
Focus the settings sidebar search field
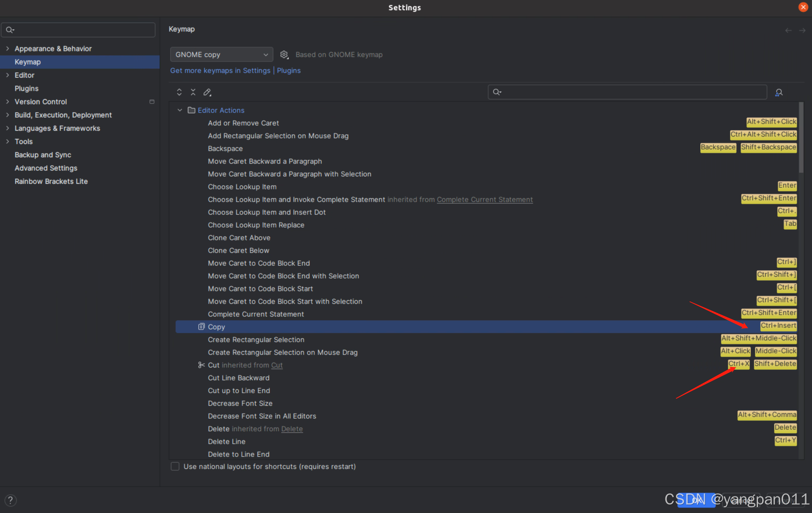[78, 30]
